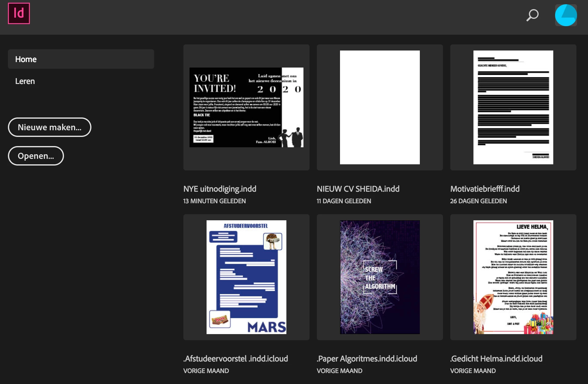Open the Screw The Algorithm cover thumbnail
The height and width of the screenshot is (384, 588).
click(380, 277)
